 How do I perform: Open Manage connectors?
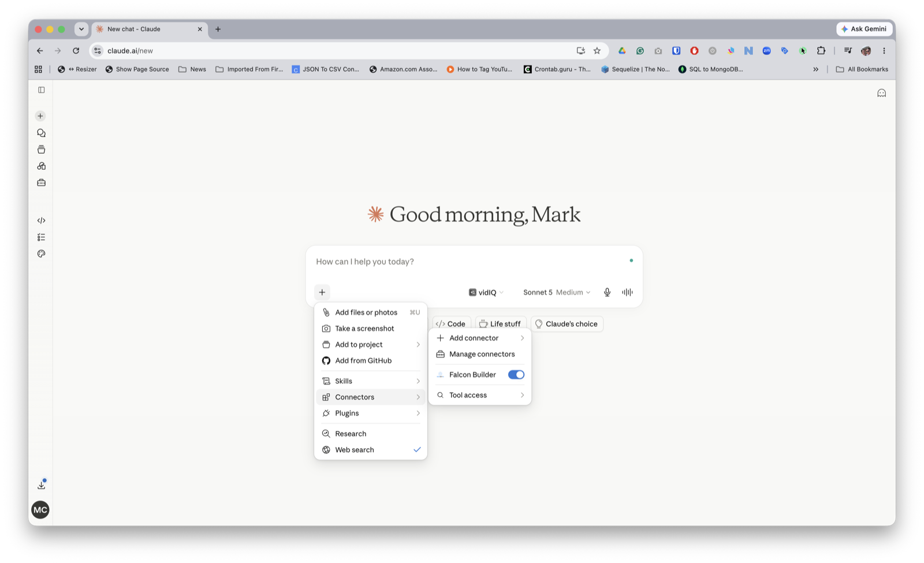point(480,355)
